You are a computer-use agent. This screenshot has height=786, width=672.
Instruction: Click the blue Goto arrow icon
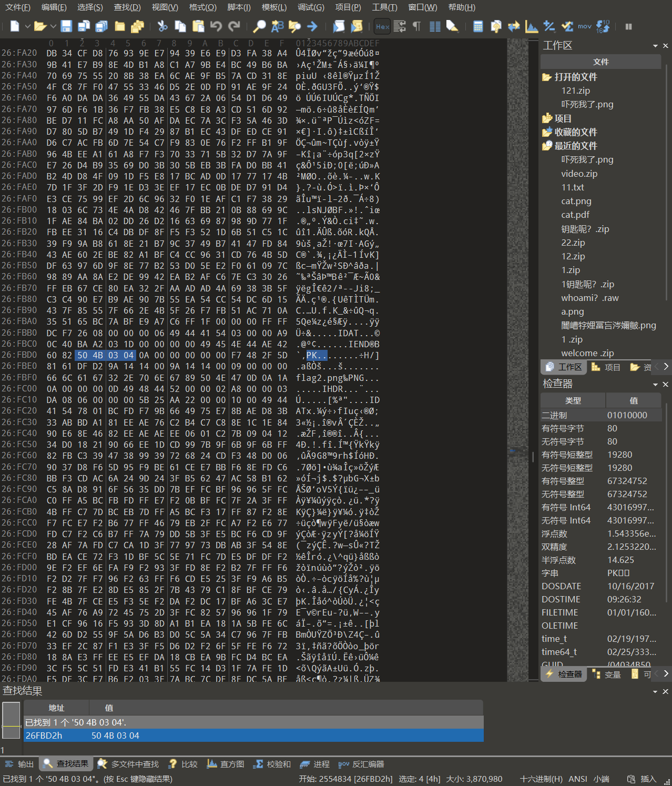click(312, 26)
